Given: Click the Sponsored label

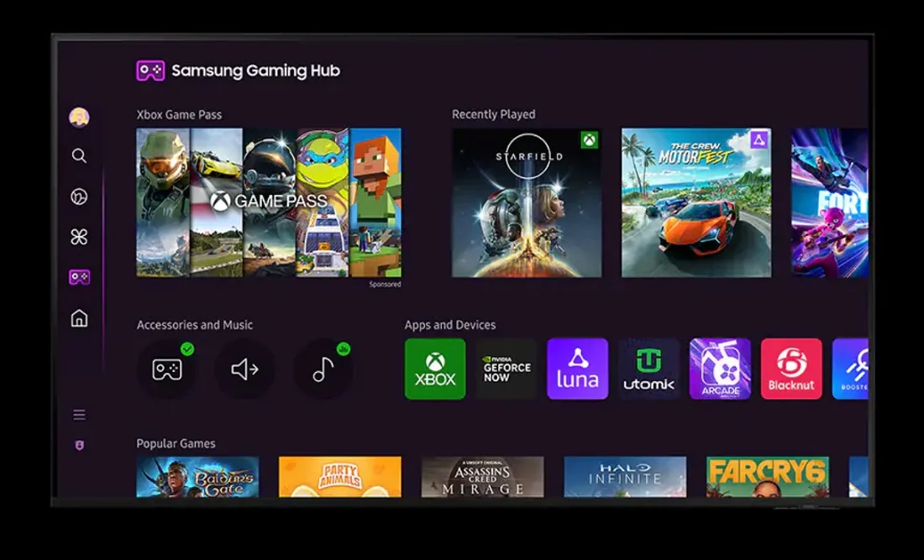Looking at the screenshot, I should 385,285.
